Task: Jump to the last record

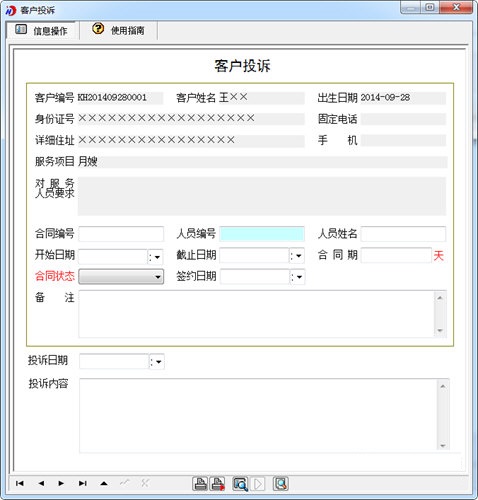Action: click(83, 483)
